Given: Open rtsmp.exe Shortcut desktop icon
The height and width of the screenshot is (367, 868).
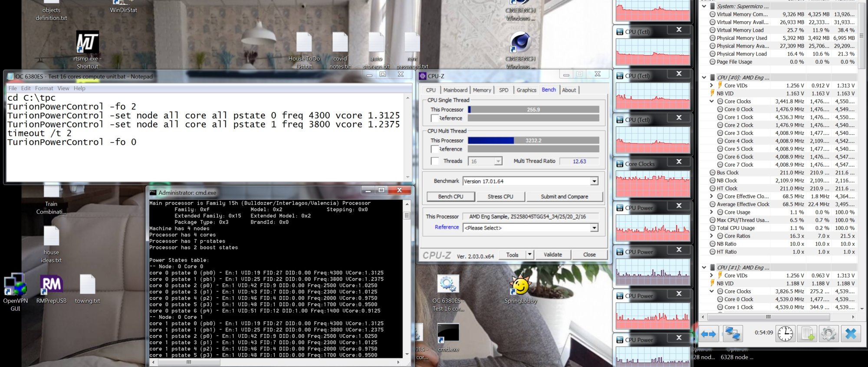Looking at the screenshot, I should pyautogui.click(x=87, y=50).
